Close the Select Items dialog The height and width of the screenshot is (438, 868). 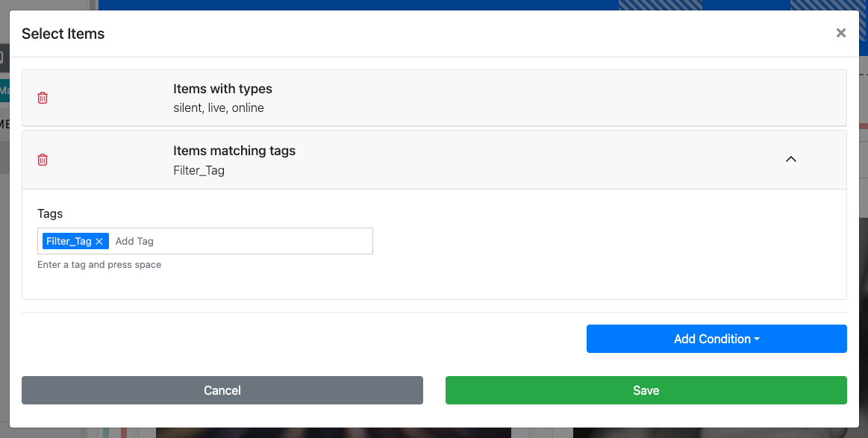pyautogui.click(x=841, y=33)
